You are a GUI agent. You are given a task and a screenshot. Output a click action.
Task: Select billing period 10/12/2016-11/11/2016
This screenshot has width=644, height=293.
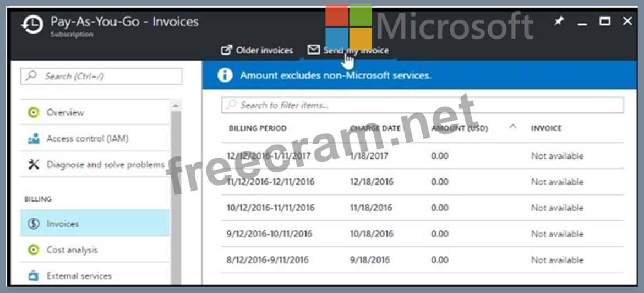tap(271, 208)
